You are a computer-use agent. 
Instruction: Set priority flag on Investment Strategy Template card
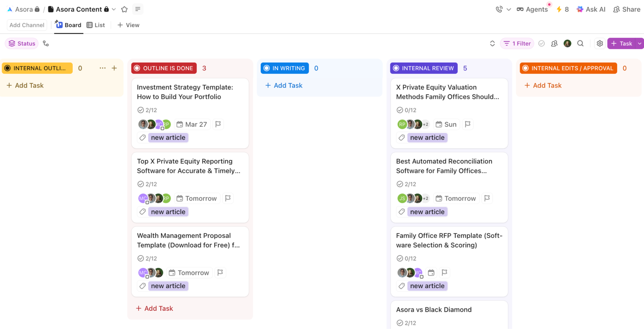(x=218, y=124)
